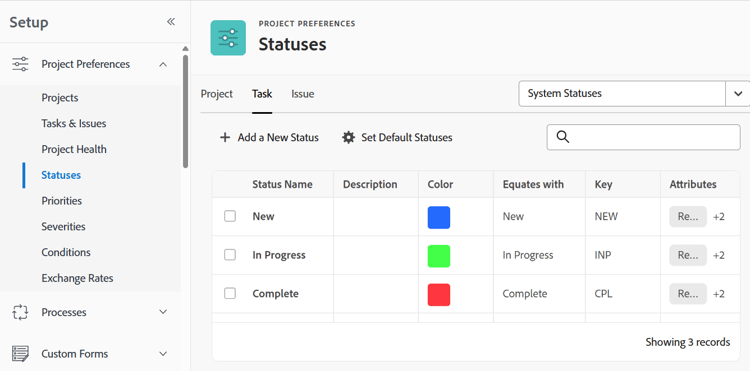The image size is (750, 371).
Task: Click the In Progress status name
Action: (x=279, y=255)
